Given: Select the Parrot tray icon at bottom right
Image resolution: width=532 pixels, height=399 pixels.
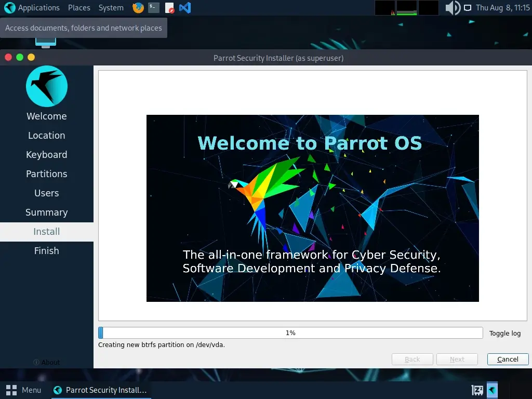Looking at the screenshot, I should (x=491, y=390).
